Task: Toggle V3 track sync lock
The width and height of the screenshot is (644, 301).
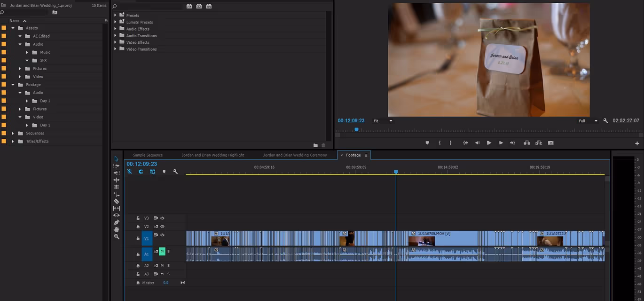Action: pos(156,218)
